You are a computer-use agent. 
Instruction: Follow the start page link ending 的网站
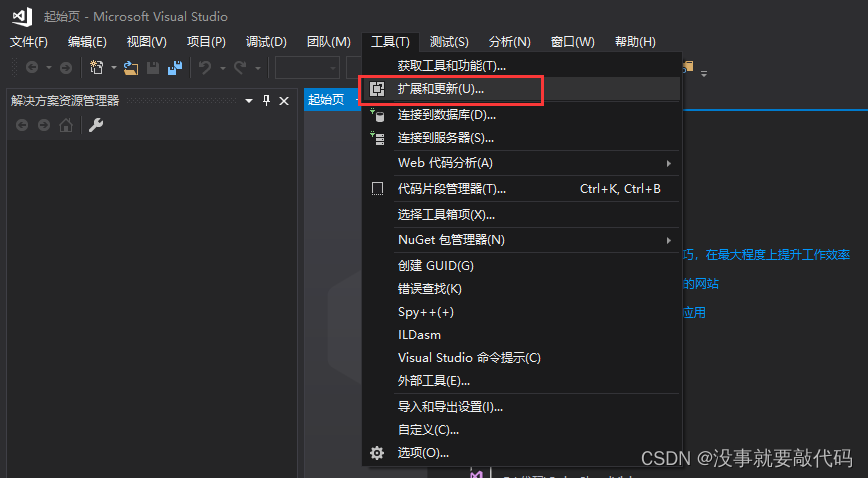tap(700, 284)
